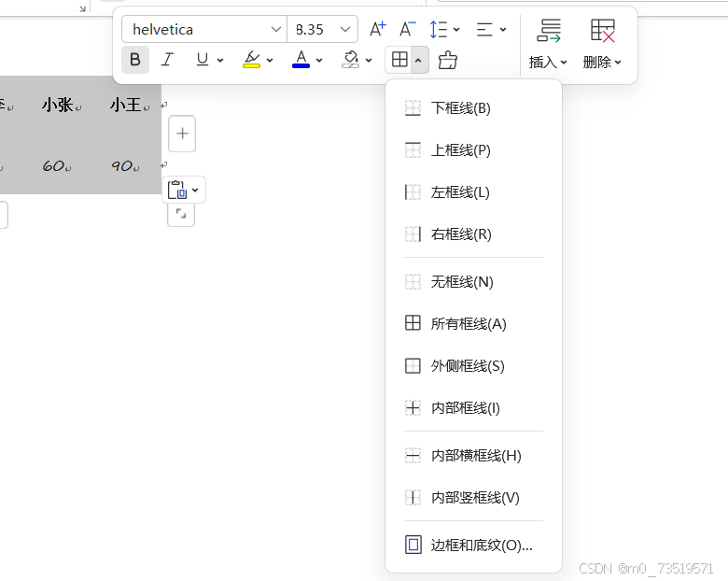
Task: Click the paragraph alignment icon
Action: [x=484, y=29]
